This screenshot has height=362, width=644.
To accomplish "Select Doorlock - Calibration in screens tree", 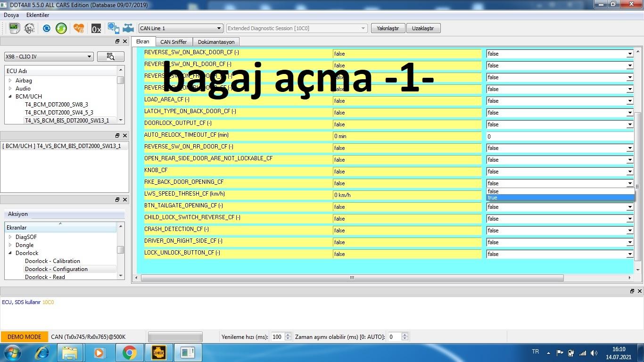I will (52, 261).
